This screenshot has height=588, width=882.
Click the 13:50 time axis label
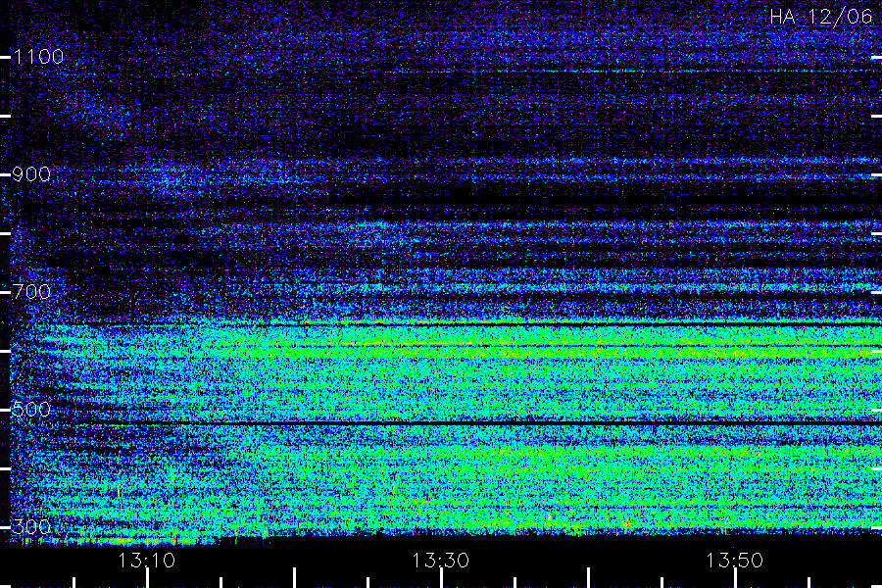pyautogui.click(x=735, y=561)
